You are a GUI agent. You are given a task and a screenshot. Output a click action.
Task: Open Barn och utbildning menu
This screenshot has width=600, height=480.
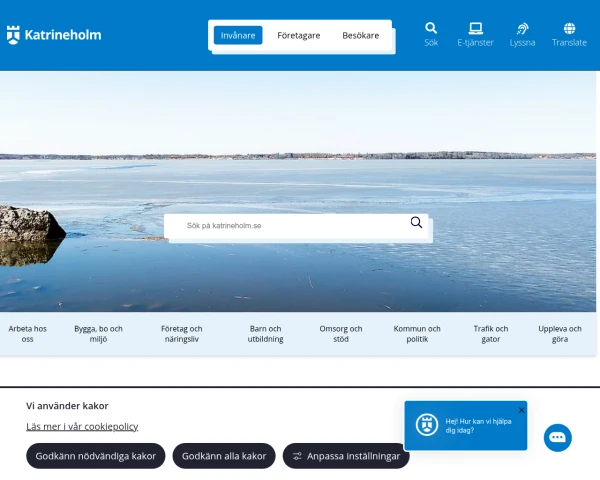pos(265,334)
